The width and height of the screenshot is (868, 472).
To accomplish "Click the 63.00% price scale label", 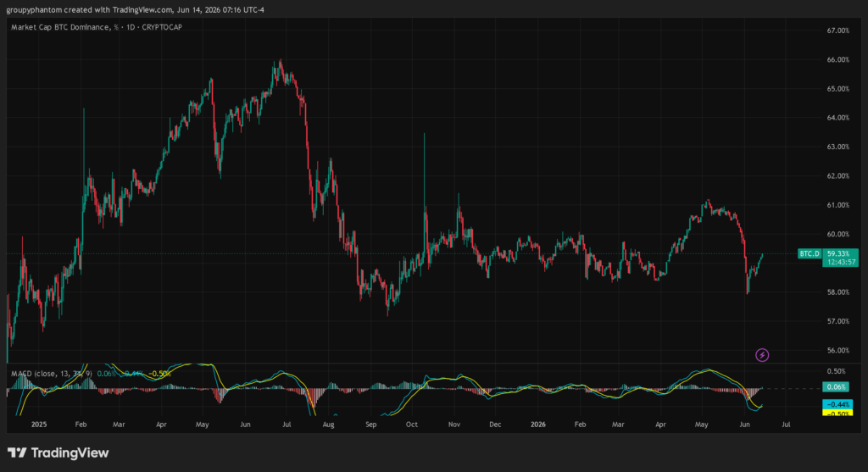I will (837, 147).
